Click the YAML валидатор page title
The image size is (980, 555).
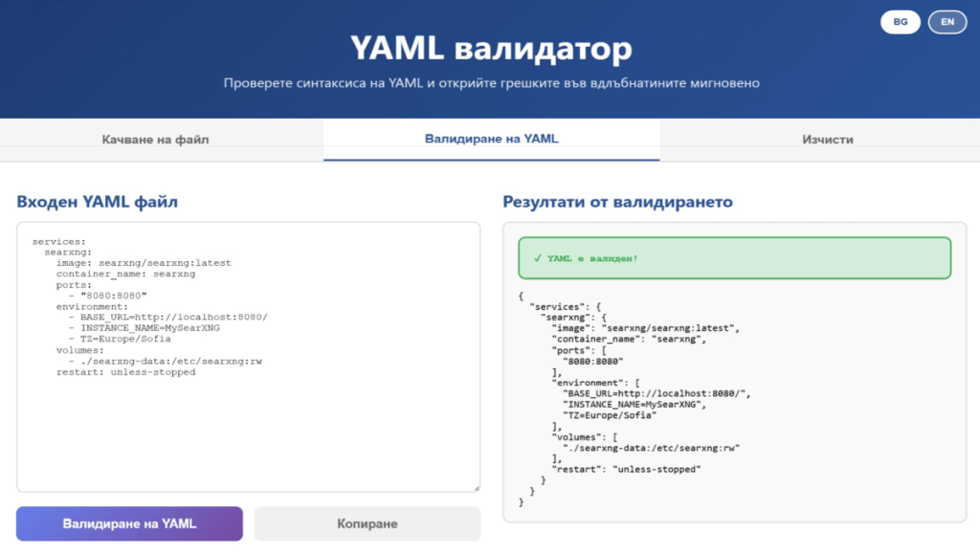(491, 48)
